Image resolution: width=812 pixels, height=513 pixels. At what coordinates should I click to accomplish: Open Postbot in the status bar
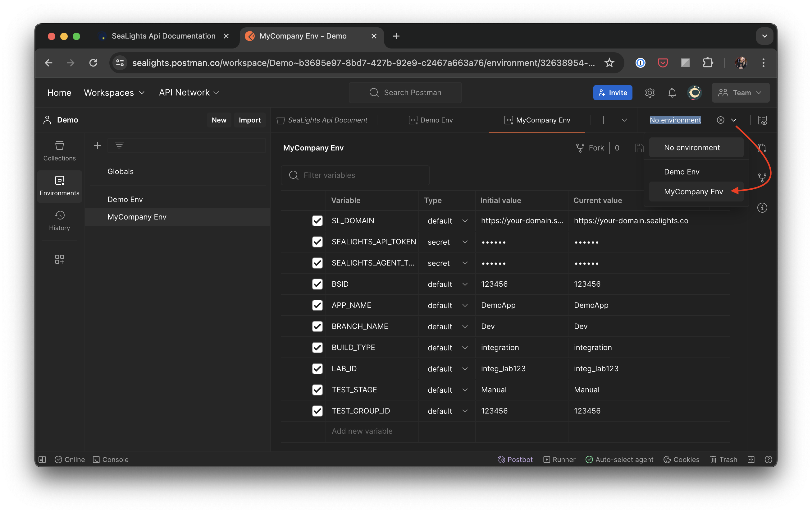(515, 459)
